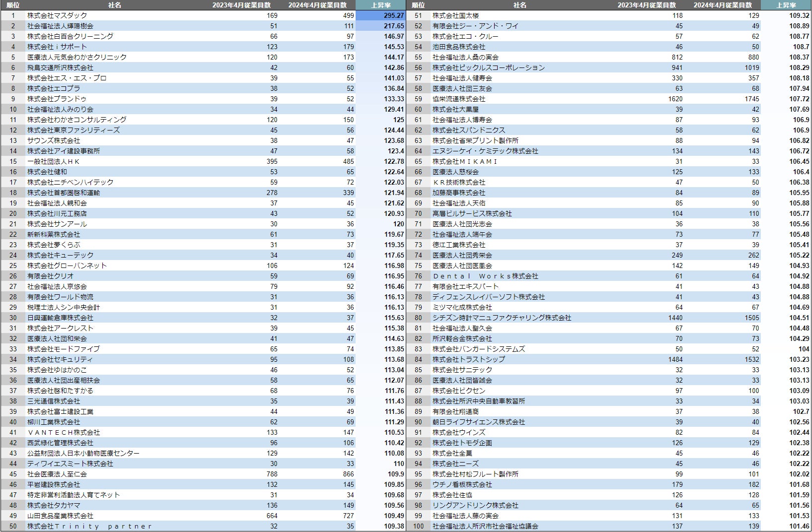This screenshot has width=812, height=532.
Task: Select the growth rate value 109.32
Action: coord(799,15)
